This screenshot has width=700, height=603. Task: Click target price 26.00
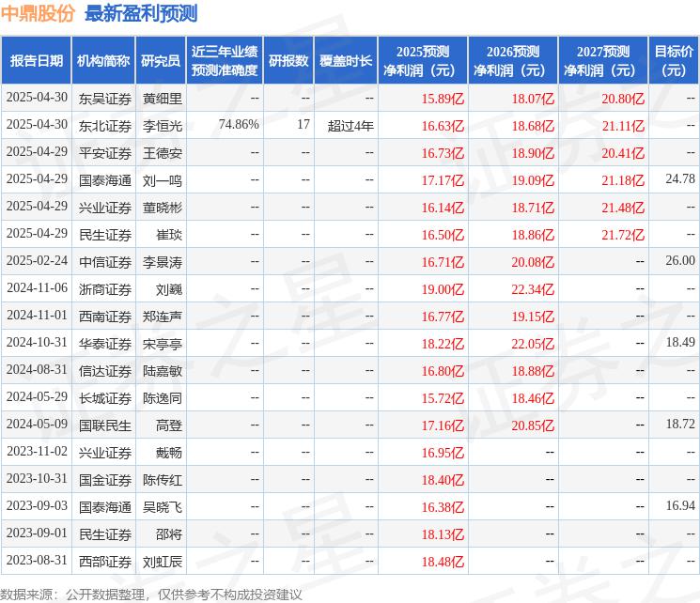coord(680,261)
